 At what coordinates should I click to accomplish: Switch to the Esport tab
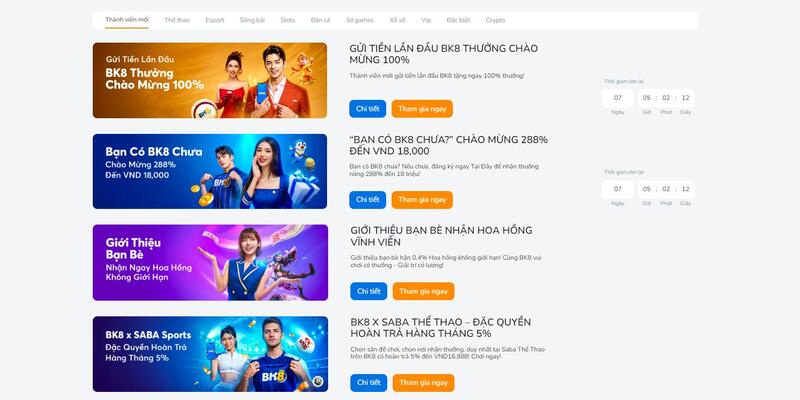215,20
